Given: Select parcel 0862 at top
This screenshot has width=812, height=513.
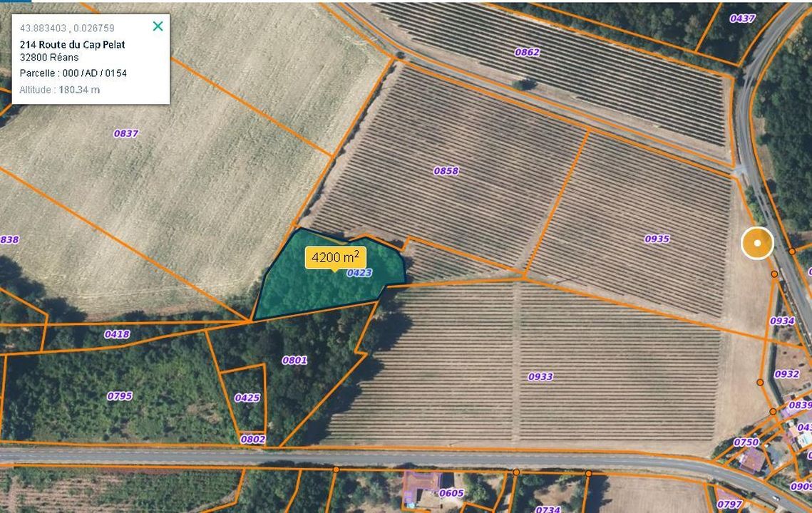Looking at the screenshot, I should (x=527, y=52).
